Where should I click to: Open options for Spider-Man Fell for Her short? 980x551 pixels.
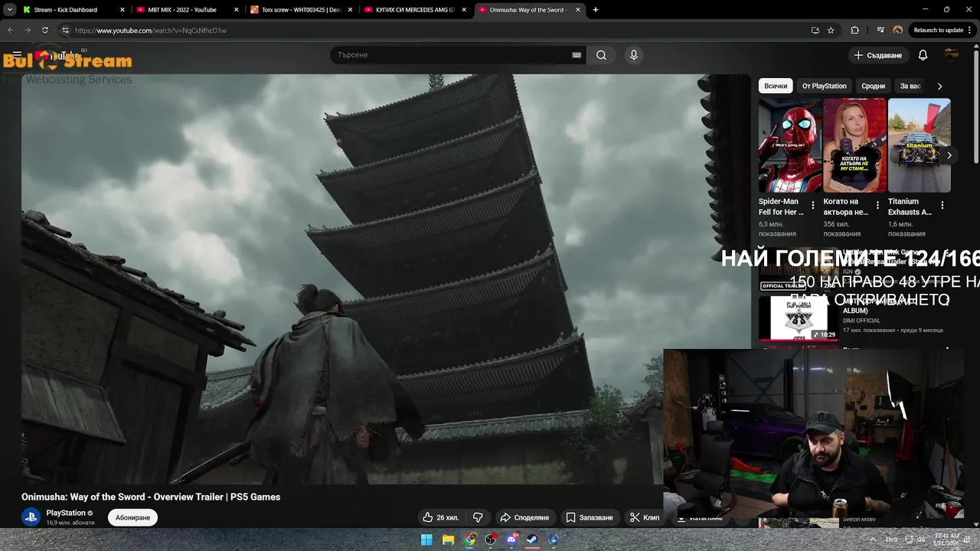813,206
